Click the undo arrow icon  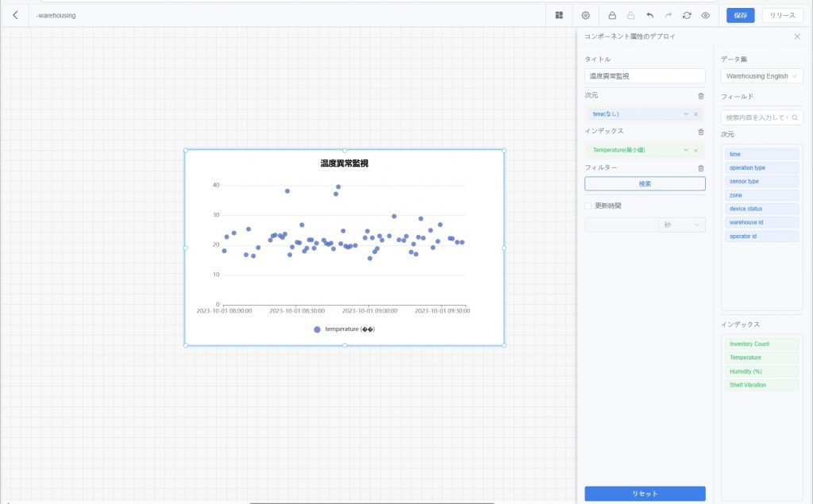(x=649, y=15)
